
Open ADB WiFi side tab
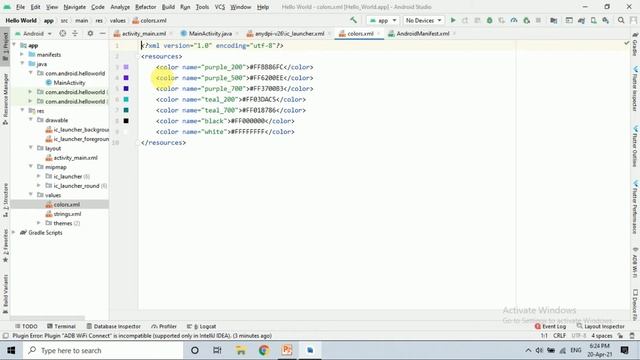point(635,263)
